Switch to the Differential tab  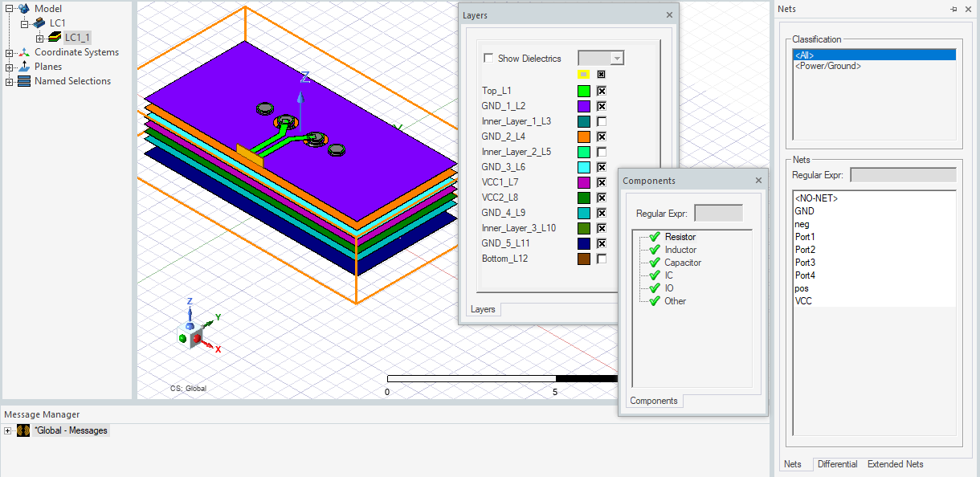click(x=837, y=464)
